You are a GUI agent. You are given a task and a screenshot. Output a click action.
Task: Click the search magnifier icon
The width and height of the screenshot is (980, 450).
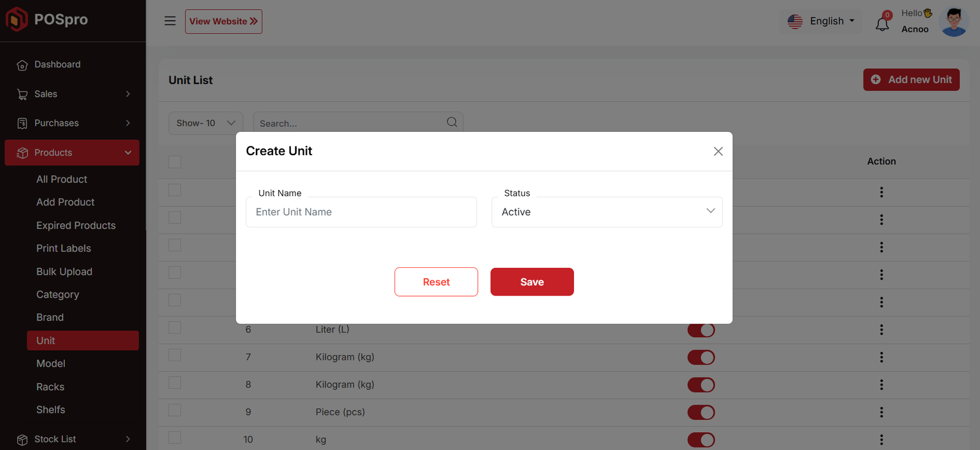(x=452, y=122)
